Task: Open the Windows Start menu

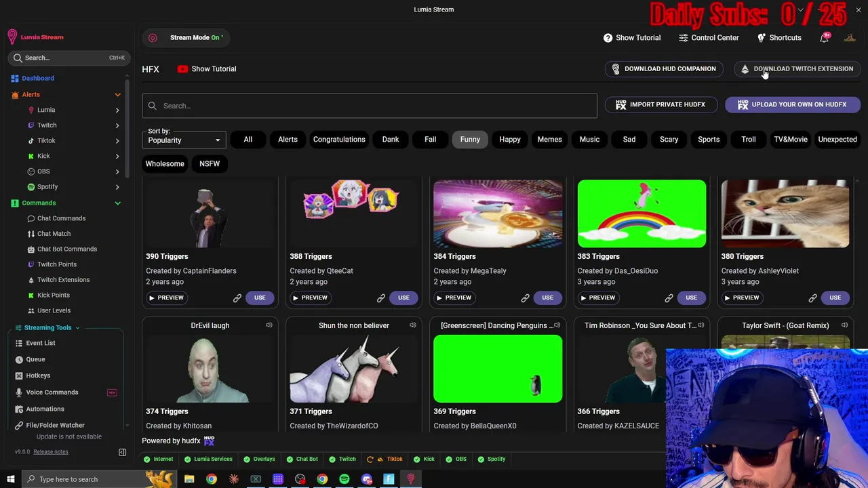Action: click(11, 479)
